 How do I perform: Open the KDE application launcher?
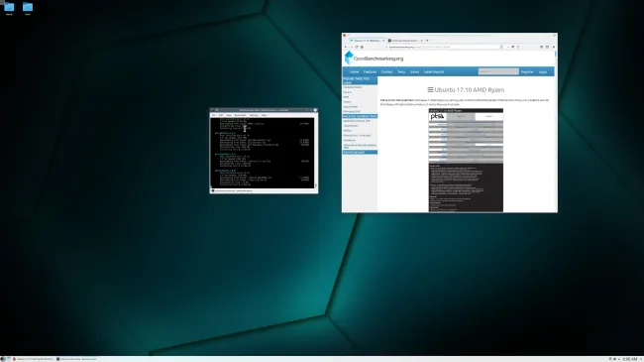3,359
